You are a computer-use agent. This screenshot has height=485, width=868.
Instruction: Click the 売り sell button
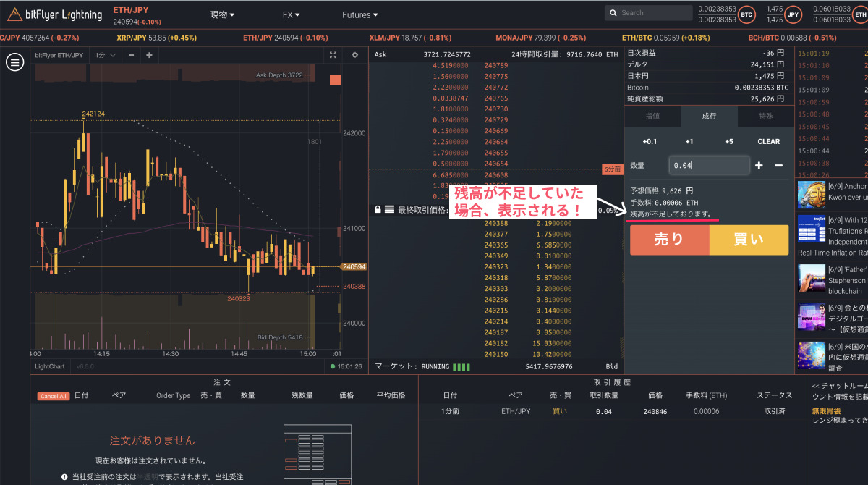click(x=670, y=240)
